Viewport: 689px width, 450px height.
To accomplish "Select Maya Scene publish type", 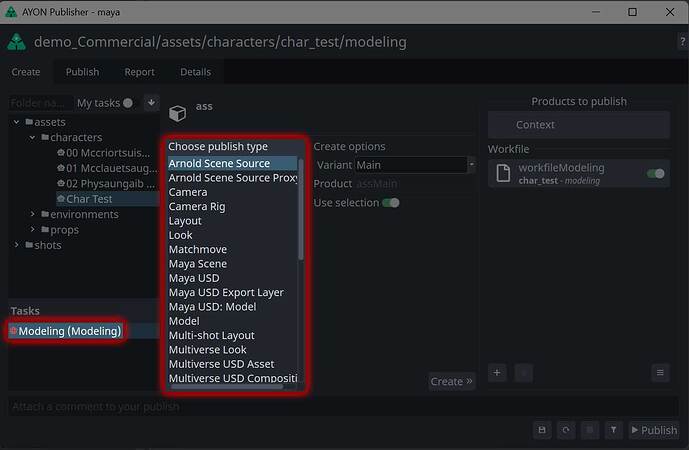I will click(x=232, y=264).
